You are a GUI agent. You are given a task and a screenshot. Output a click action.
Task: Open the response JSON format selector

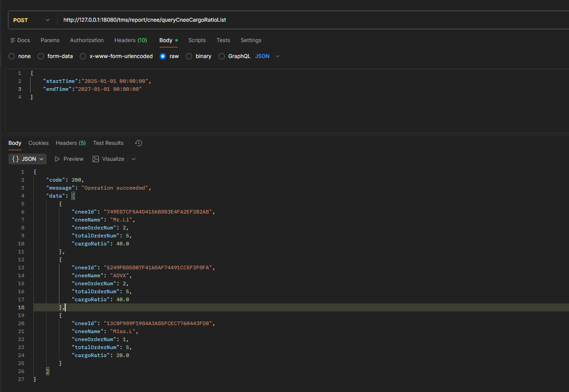pyautogui.click(x=27, y=159)
